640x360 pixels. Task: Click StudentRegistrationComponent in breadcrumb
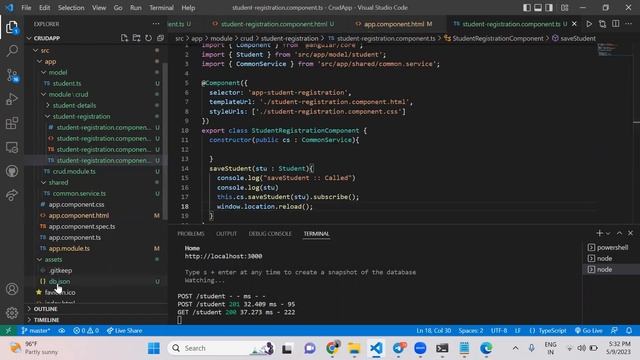[498, 38]
